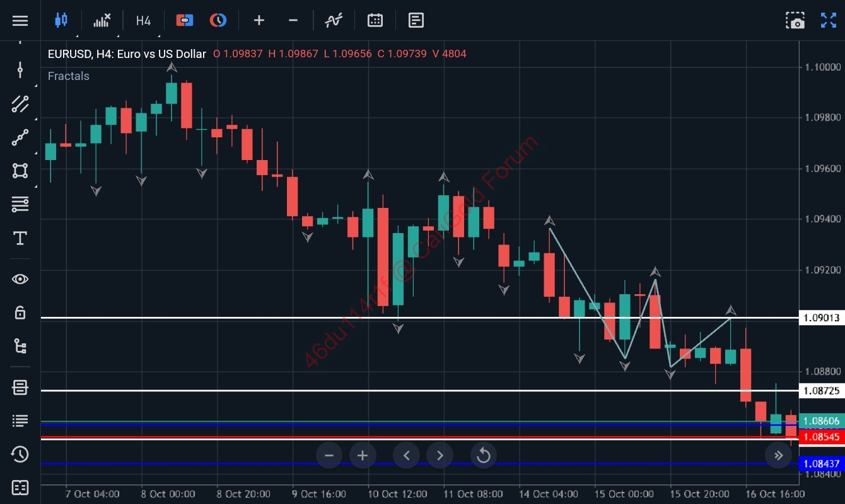Click the plus button in top toolbar
Screen dimensions: 845x504
pos(259,20)
